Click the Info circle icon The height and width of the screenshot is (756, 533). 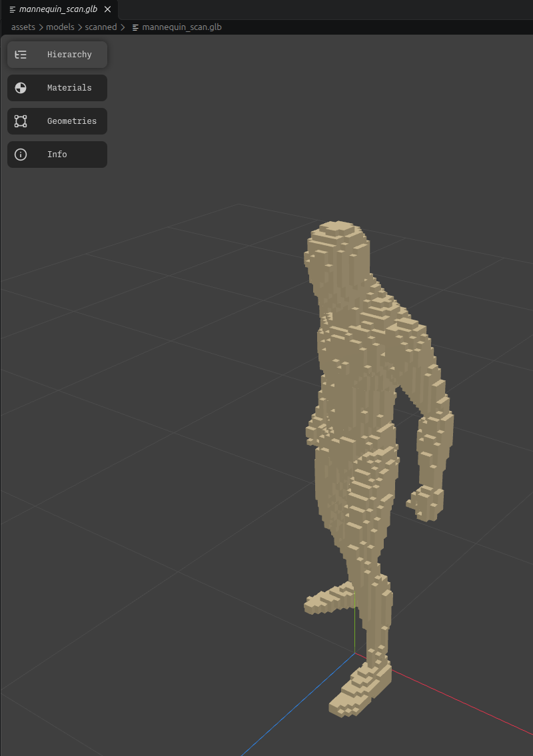coord(21,155)
